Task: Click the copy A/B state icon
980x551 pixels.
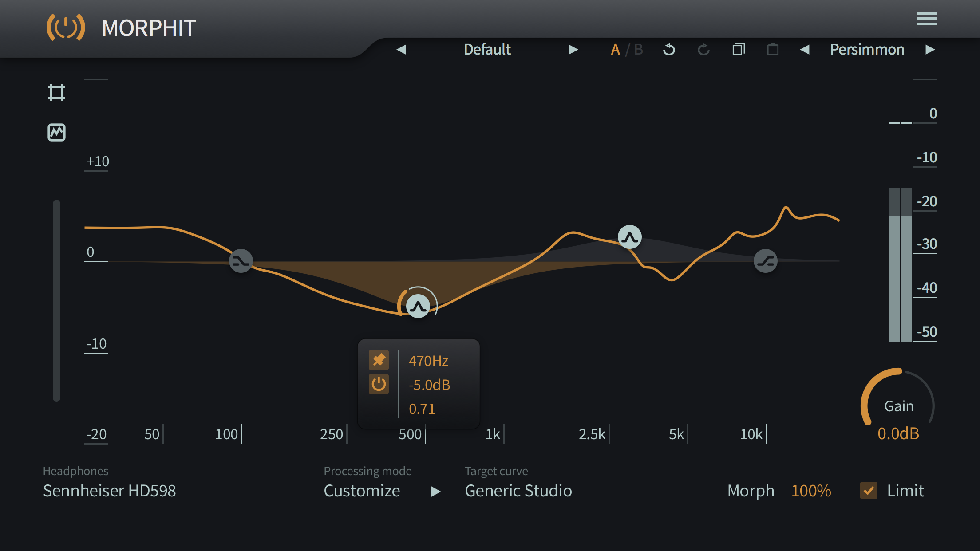Action: (739, 50)
